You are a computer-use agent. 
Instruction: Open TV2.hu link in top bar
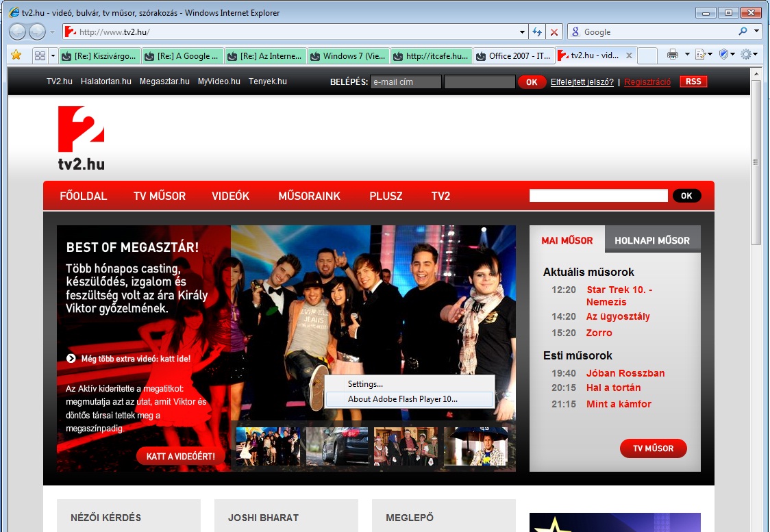pos(60,81)
